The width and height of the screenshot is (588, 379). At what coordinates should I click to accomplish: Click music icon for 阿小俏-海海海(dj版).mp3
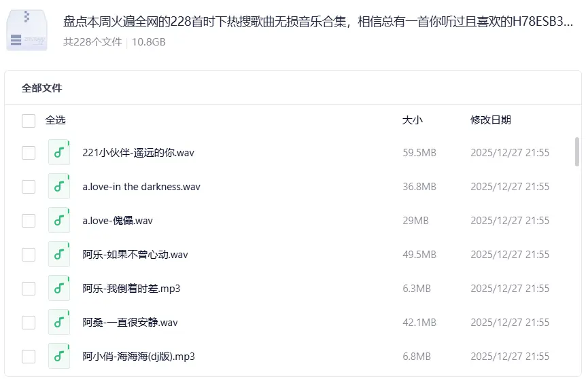pos(59,356)
